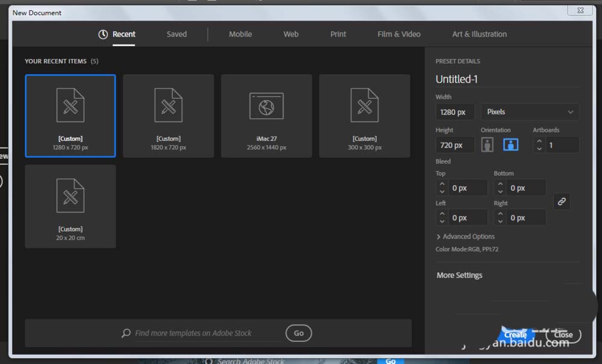Screen dimensions: 602x364
Task: Click the Bottom bleed field
Action: (526, 188)
